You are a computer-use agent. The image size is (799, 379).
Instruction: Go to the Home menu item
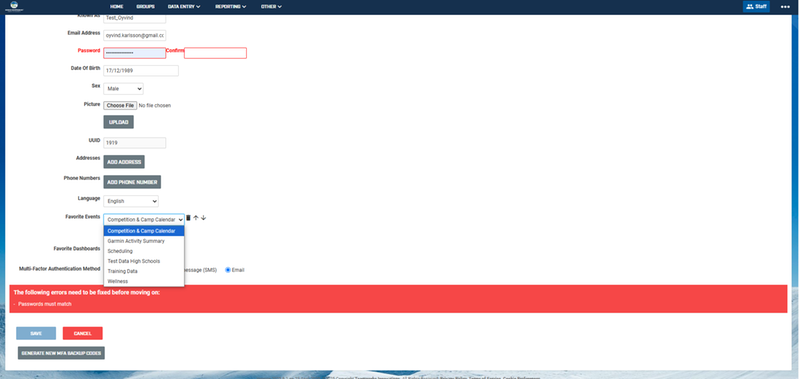pos(117,7)
